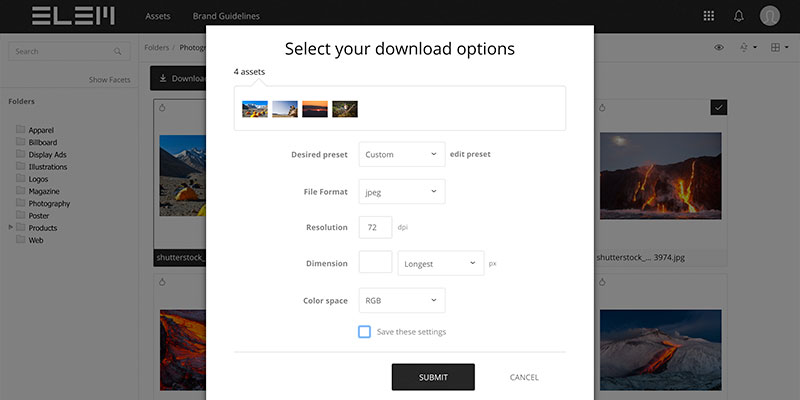The height and width of the screenshot is (400, 800).
Task: Open the File Format jpeg dropdown
Action: (402, 191)
